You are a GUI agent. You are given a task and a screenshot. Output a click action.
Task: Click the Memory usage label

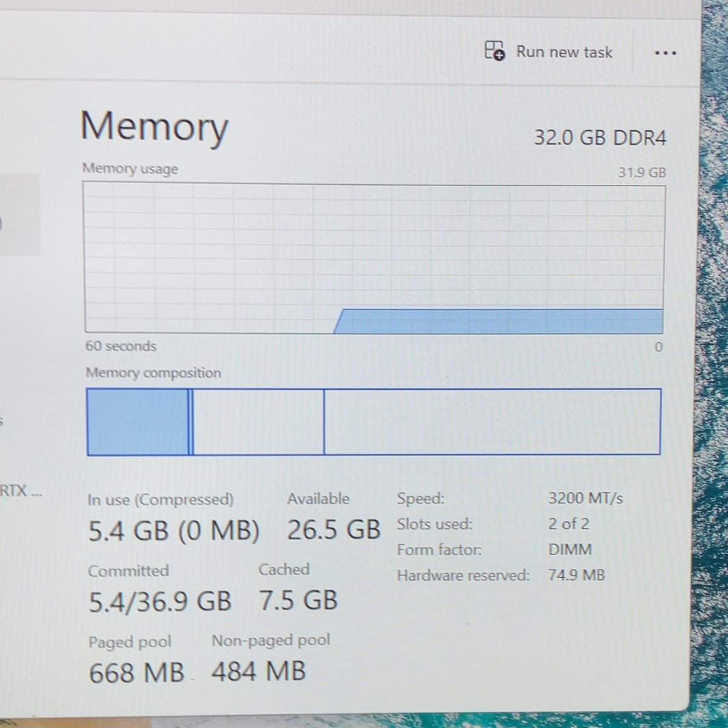(130, 169)
